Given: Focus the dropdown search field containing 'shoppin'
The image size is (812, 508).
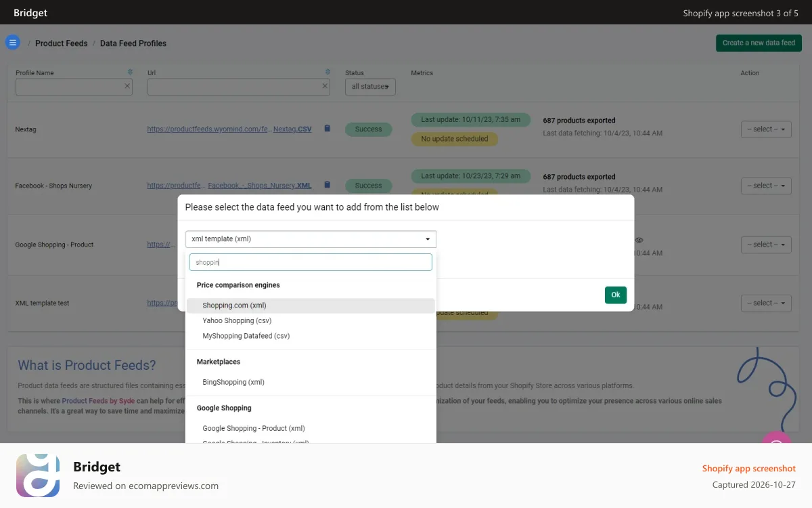Looking at the screenshot, I should pyautogui.click(x=311, y=262).
